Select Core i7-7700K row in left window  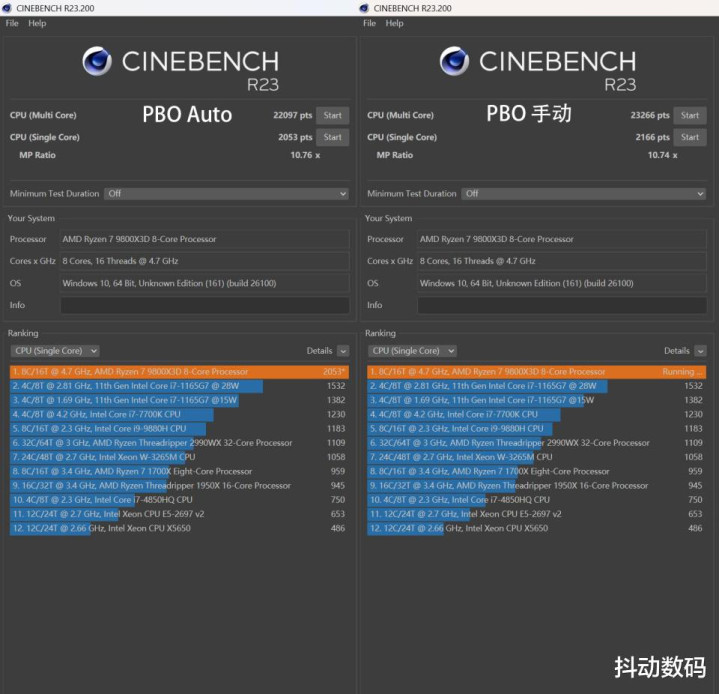(179, 414)
